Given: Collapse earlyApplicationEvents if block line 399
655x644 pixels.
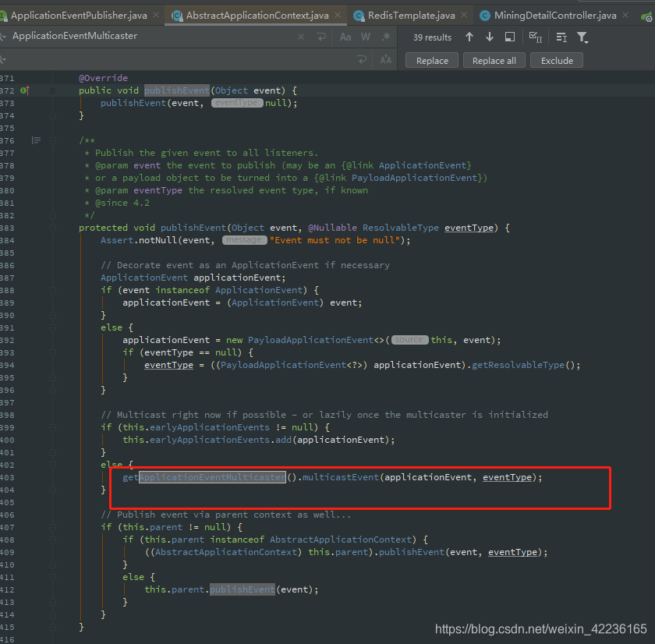Looking at the screenshot, I should [x=52, y=428].
